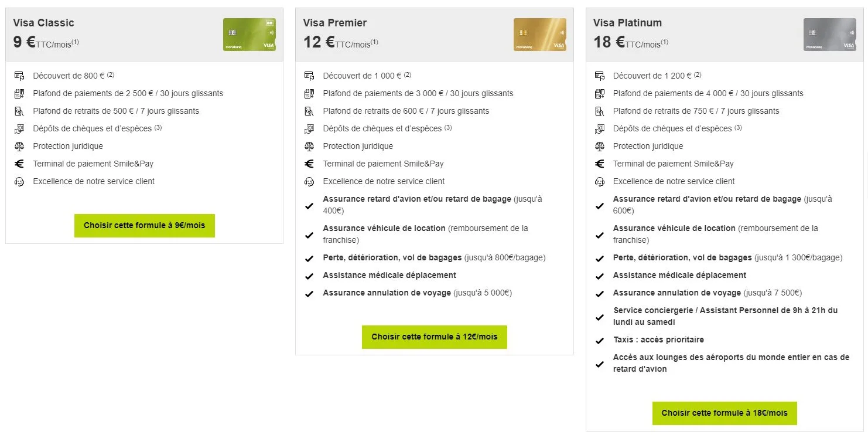Click the withdrawal limit icon in Visa Platinum

(x=599, y=111)
